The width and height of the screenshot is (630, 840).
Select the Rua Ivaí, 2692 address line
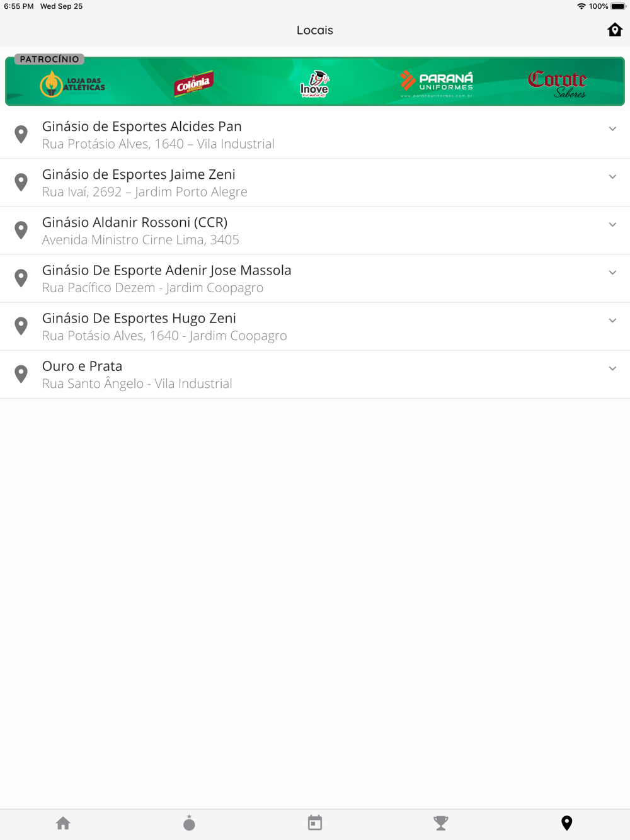pyautogui.click(x=145, y=192)
